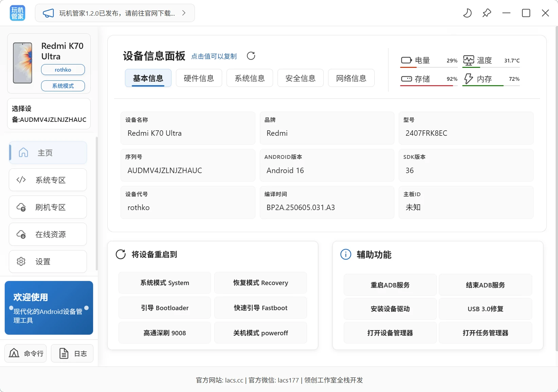Copy the serial number AUDMV4JZLNJZHAUC value
This screenshot has width=558, height=392.
coord(164,170)
